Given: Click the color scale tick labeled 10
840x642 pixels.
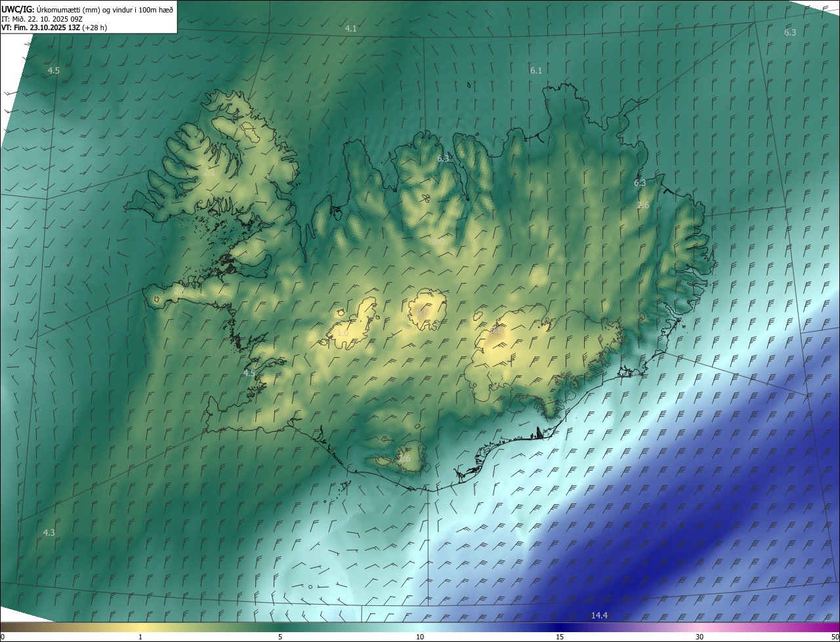Looking at the screenshot, I should 420,637.
